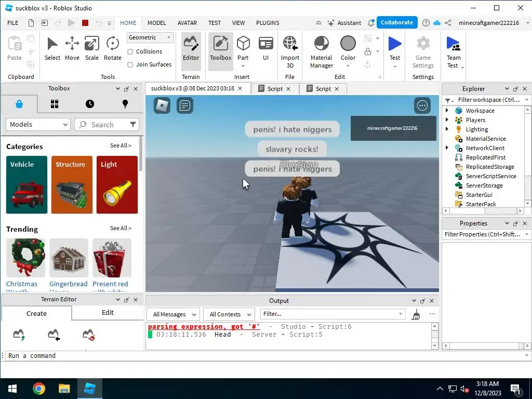Open the notifications bell in the ribbon
The width and height of the screenshot is (532, 399).
[371, 23]
